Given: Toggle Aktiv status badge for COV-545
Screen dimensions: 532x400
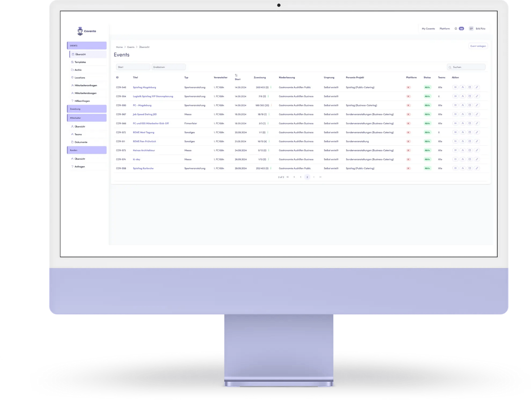Looking at the screenshot, I should coord(427,87).
